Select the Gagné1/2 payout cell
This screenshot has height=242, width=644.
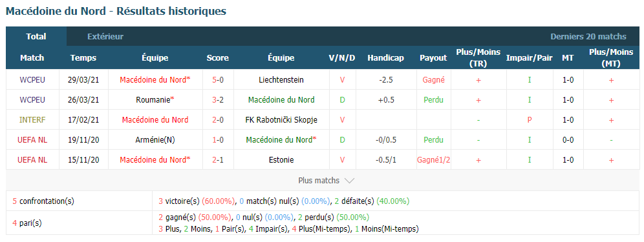click(x=433, y=160)
